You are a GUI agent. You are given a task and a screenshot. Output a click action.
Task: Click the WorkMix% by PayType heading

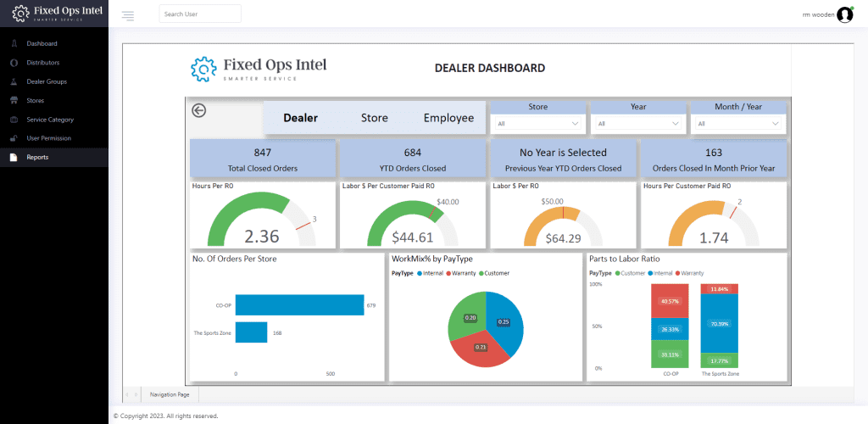[431, 259]
